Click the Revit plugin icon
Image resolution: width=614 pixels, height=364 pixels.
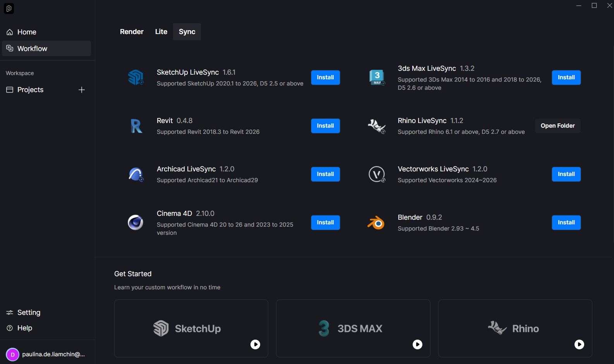click(x=136, y=126)
